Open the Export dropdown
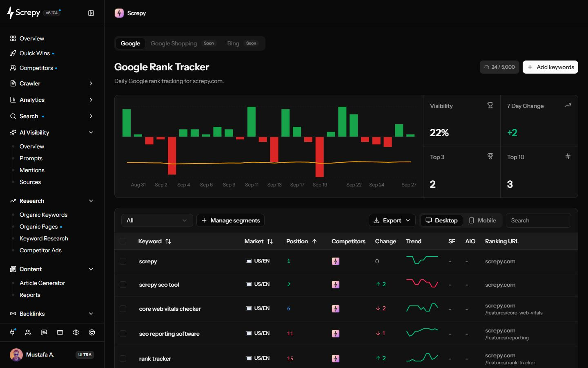 [x=392, y=220]
